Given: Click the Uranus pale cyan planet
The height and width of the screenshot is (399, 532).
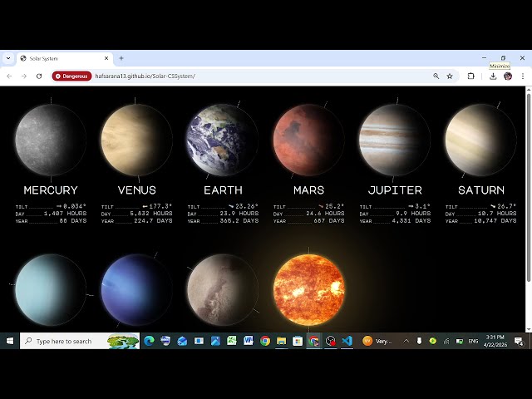Looking at the screenshot, I should [51, 290].
